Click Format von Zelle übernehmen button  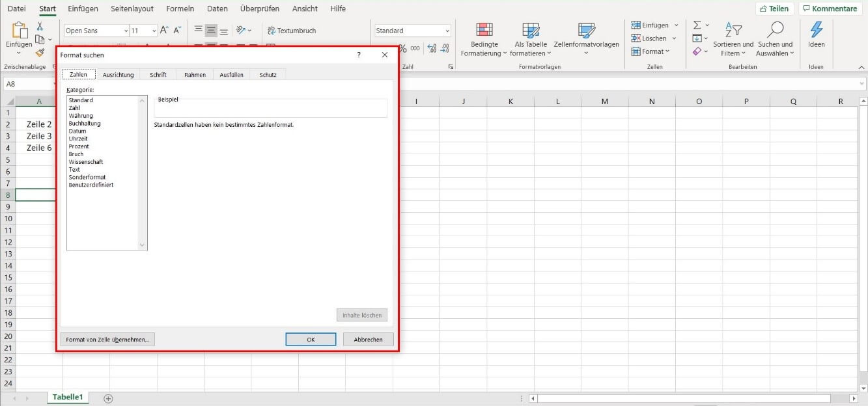107,339
